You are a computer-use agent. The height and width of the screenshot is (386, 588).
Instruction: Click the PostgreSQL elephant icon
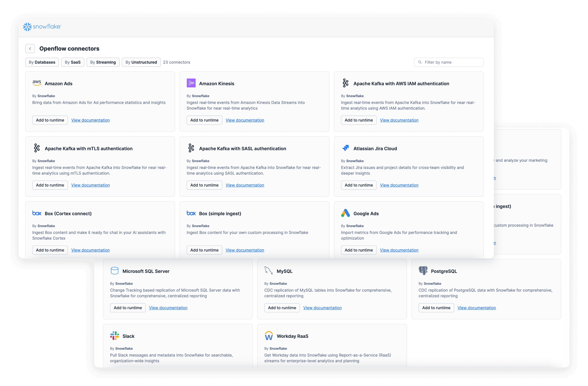(423, 271)
